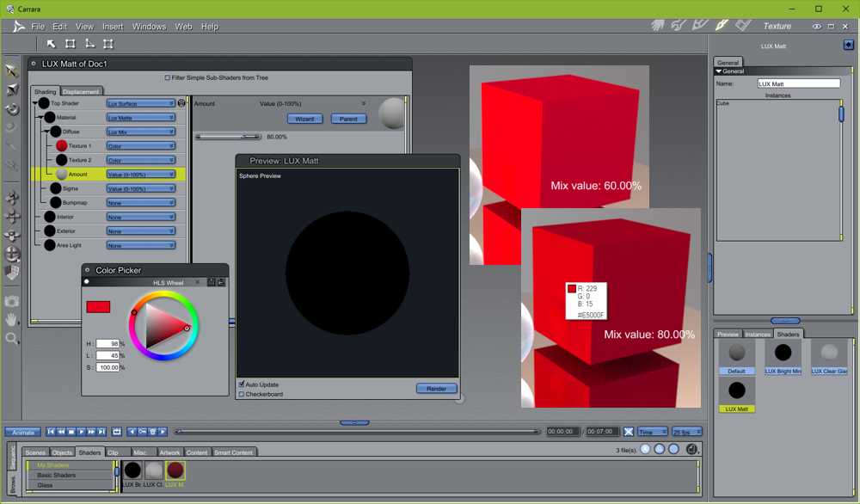Image resolution: width=860 pixels, height=504 pixels.
Task: Click the browser options icon right of file count
Action: click(x=691, y=449)
